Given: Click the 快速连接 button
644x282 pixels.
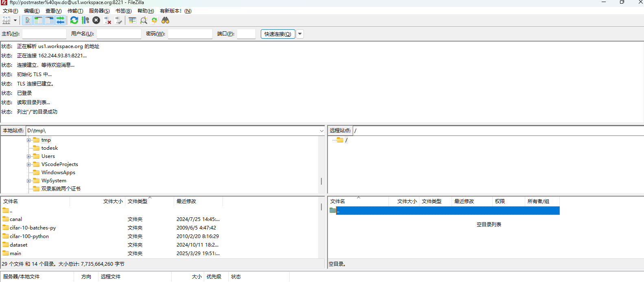Looking at the screenshot, I should [x=278, y=34].
